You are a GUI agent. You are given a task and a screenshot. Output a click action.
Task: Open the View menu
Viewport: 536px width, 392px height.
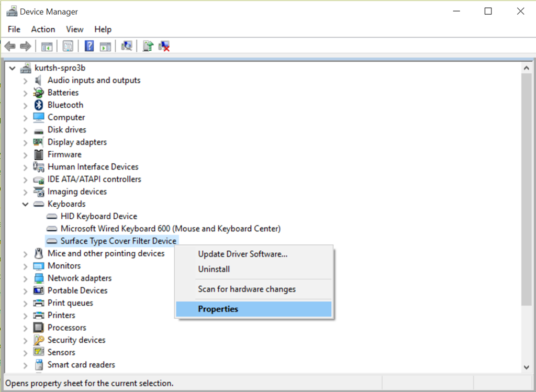pos(75,29)
